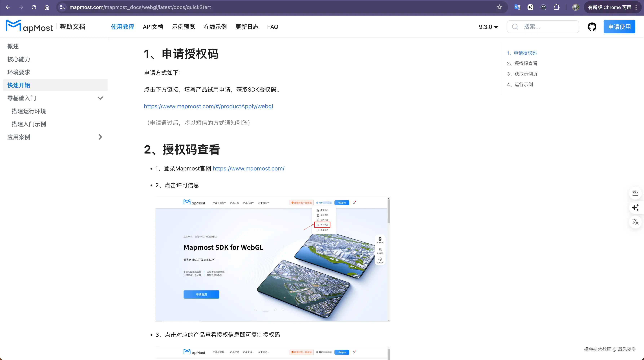Click the MapMost logo
This screenshot has width=644, height=360.
click(x=29, y=26)
